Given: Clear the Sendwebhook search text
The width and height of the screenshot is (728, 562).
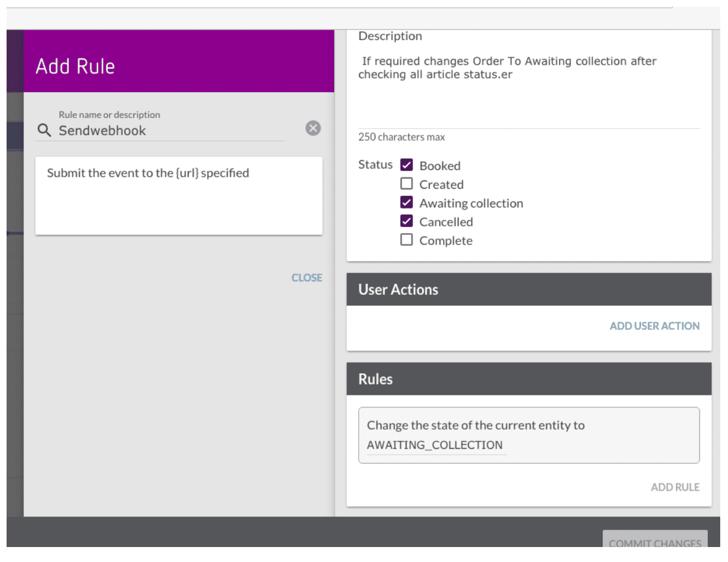Looking at the screenshot, I should coord(313,128).
